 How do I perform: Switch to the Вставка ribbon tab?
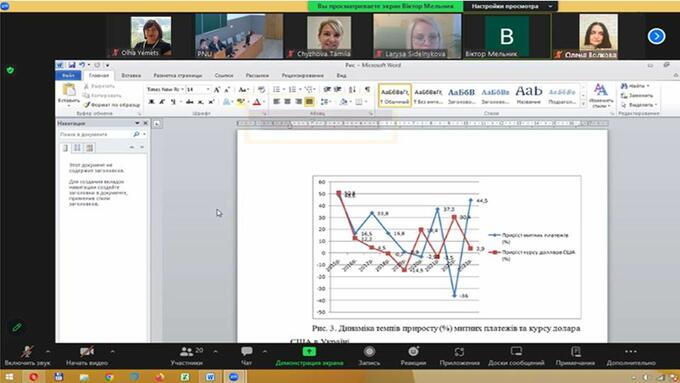(131, 75)
